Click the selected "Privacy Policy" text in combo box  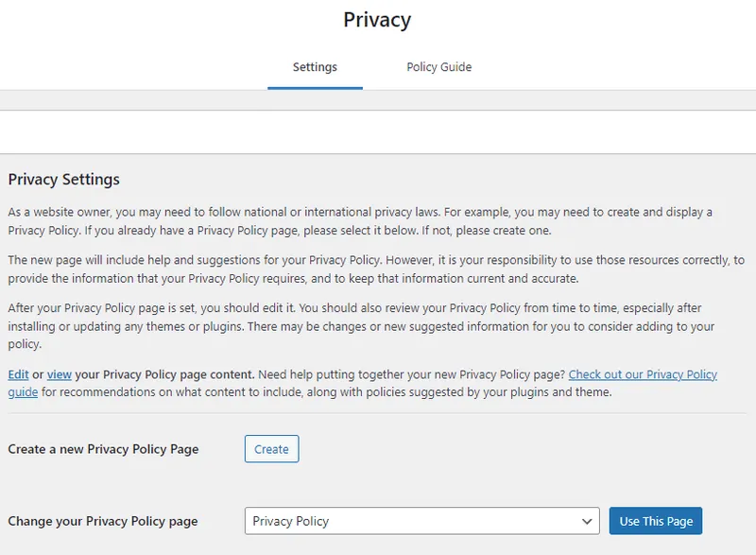(x=291, y=521)
